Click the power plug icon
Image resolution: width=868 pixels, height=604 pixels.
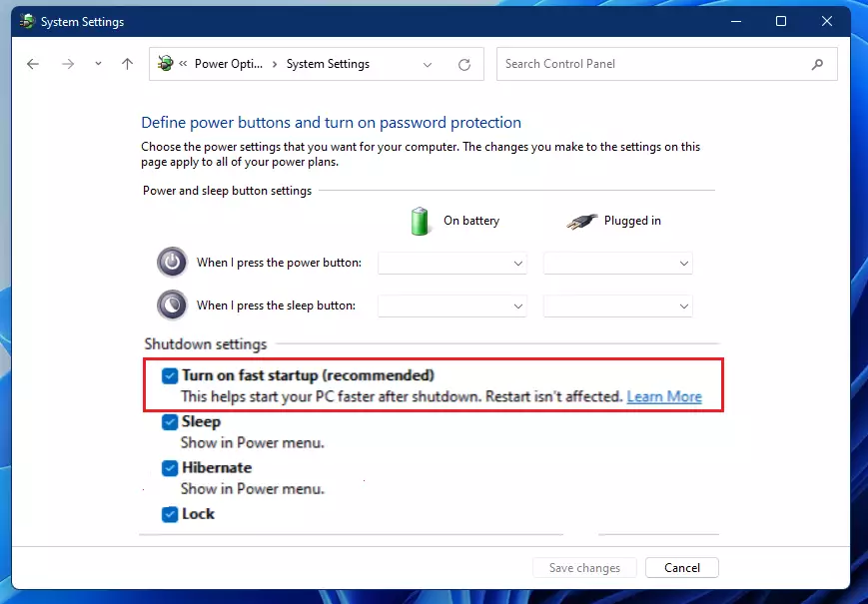[581, 222]
